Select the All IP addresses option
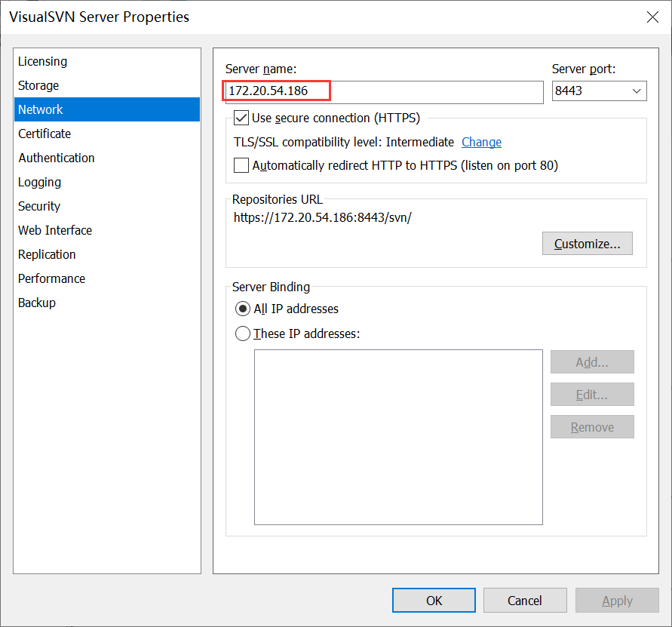Screen dimensions: 672x627 243,309
